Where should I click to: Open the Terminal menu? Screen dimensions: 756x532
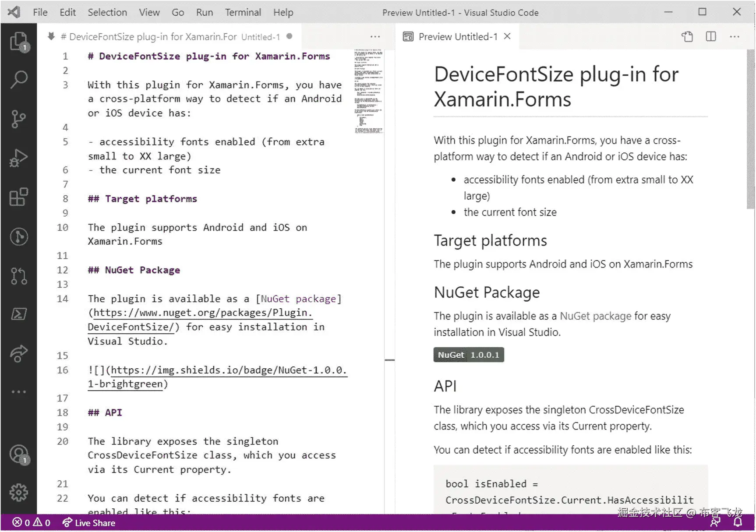coord(243,12)
